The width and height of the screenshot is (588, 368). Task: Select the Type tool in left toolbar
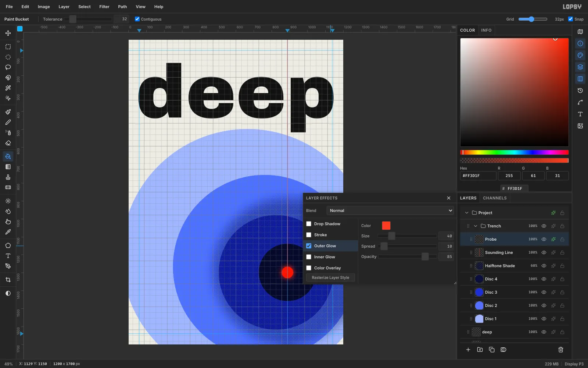click(8, 256)
